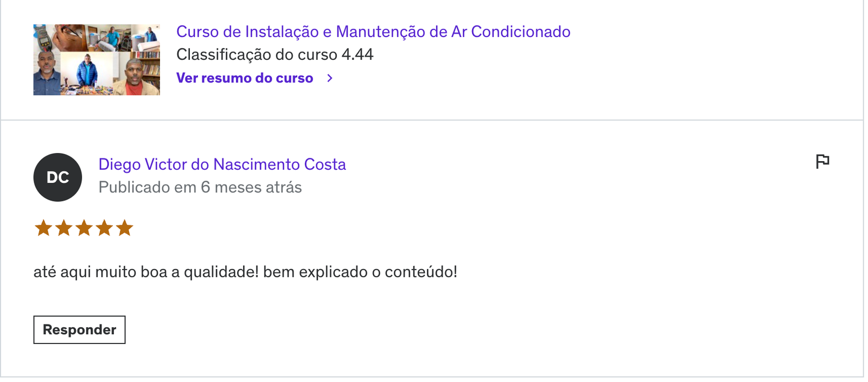Screen dimensions: 868x382
Task: Click the word Condicionado in the course title
Action: tap(521, 31)
